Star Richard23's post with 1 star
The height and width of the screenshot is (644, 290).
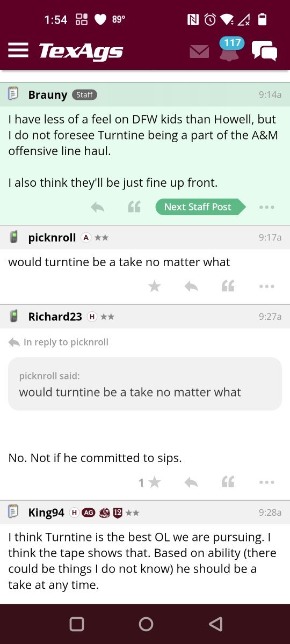coord(150,482)
